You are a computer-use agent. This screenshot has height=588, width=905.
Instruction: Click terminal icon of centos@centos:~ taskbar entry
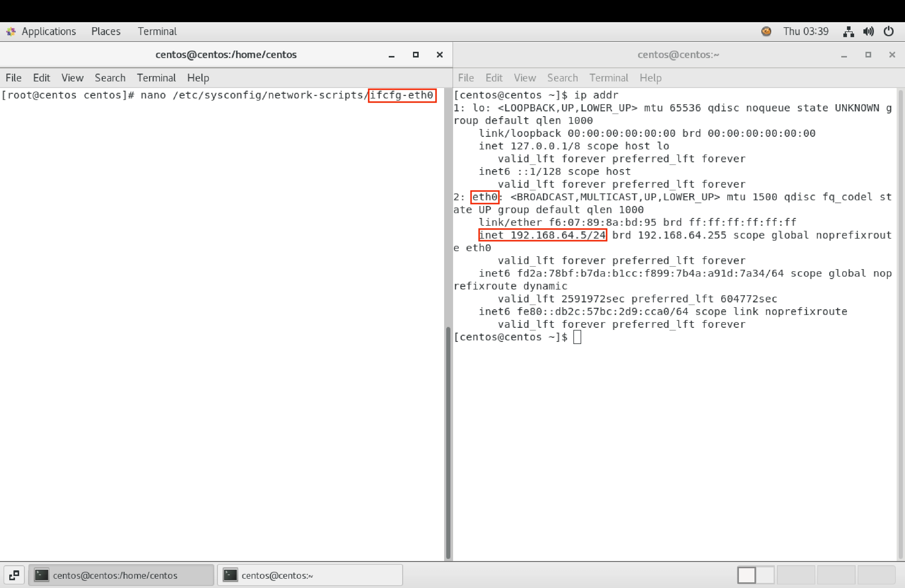click(230, 575)
